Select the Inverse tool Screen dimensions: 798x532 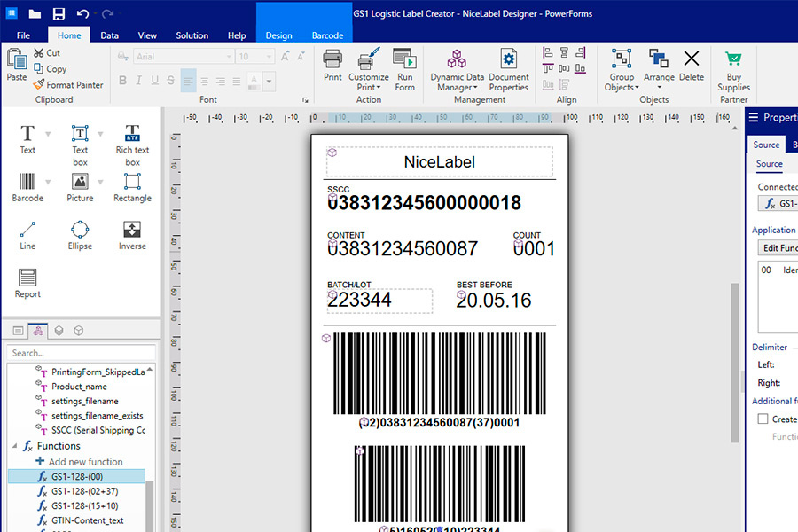[132, 235]
